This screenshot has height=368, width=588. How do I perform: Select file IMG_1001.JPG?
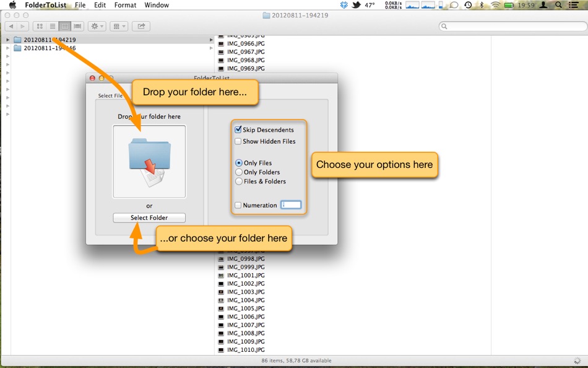point(246,275)
